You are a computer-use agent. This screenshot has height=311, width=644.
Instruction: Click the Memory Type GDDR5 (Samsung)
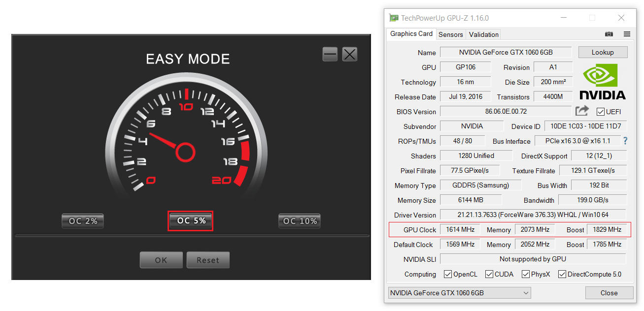(480, 185)
